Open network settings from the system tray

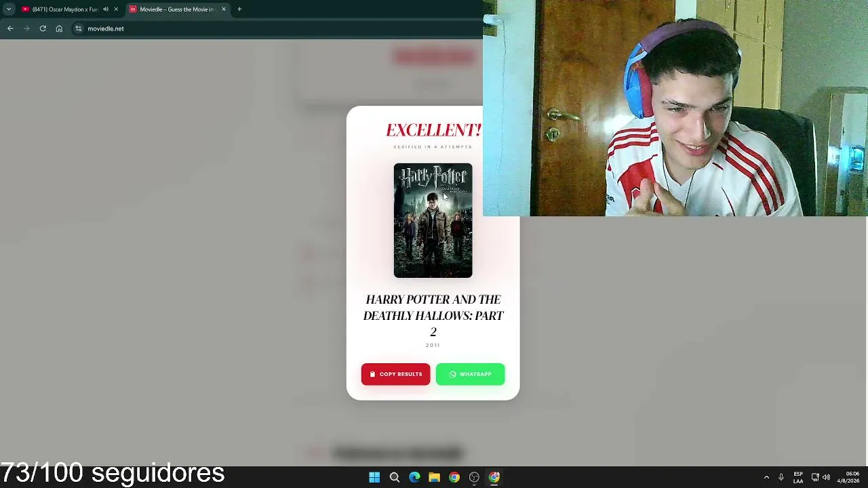815,477
